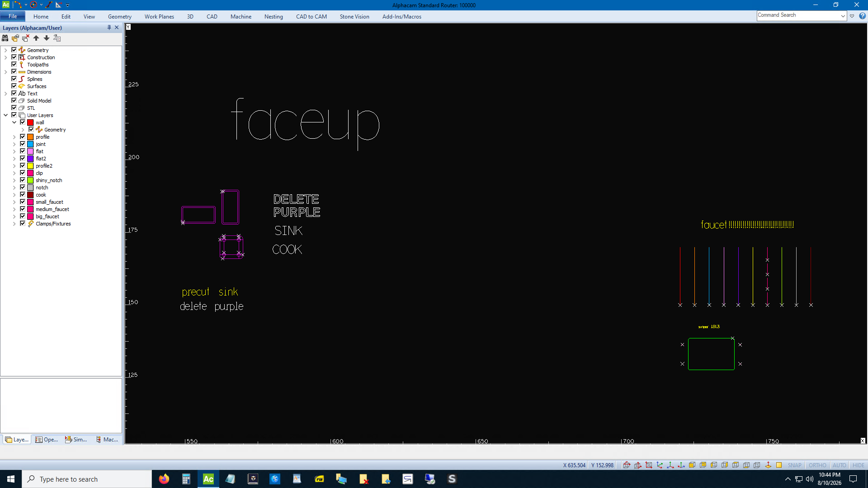Collapse the wall layer node
Image resolution: width=868 pixels, height=488 pixels.
14,122
